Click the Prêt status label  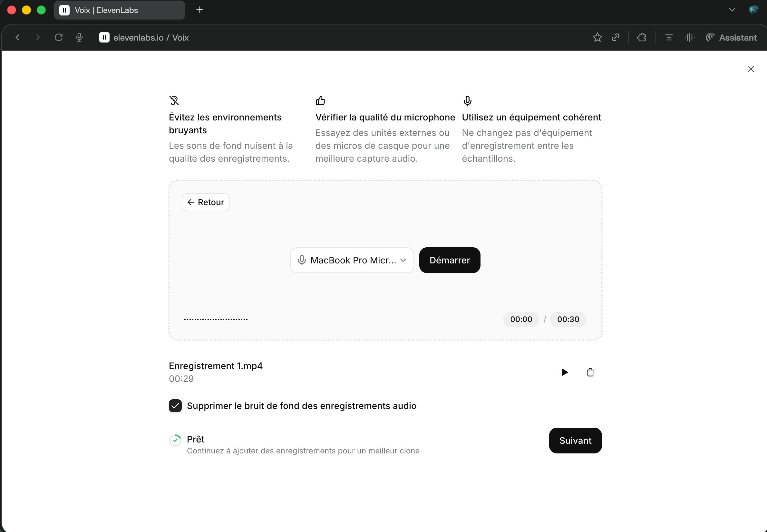point(195,439)
